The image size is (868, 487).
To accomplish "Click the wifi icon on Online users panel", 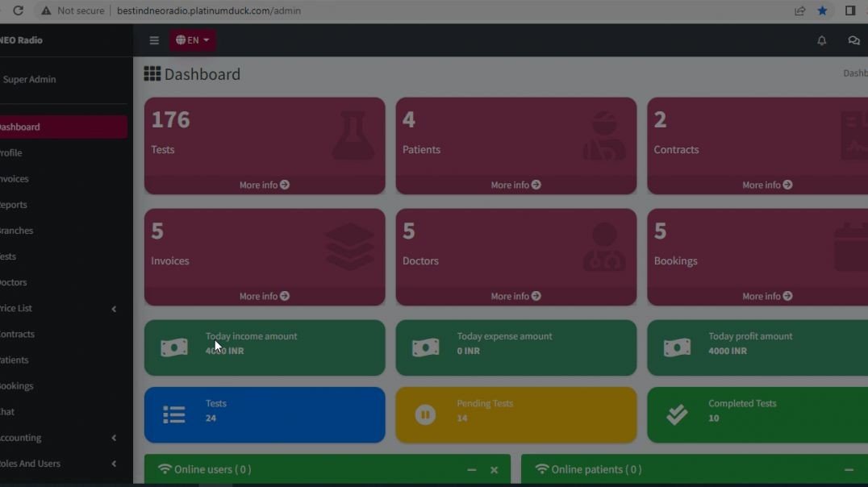I will (164, 468).
